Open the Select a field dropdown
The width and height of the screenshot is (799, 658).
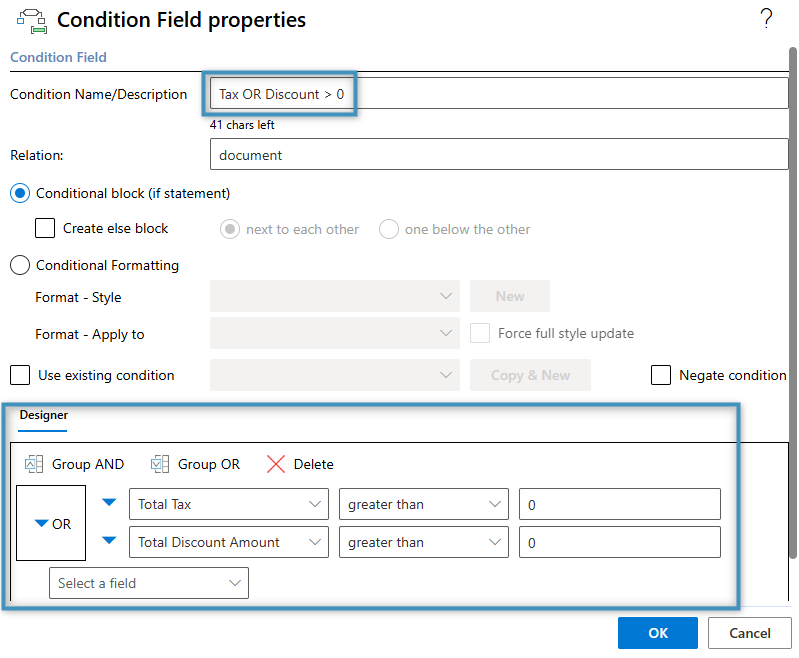148,583
